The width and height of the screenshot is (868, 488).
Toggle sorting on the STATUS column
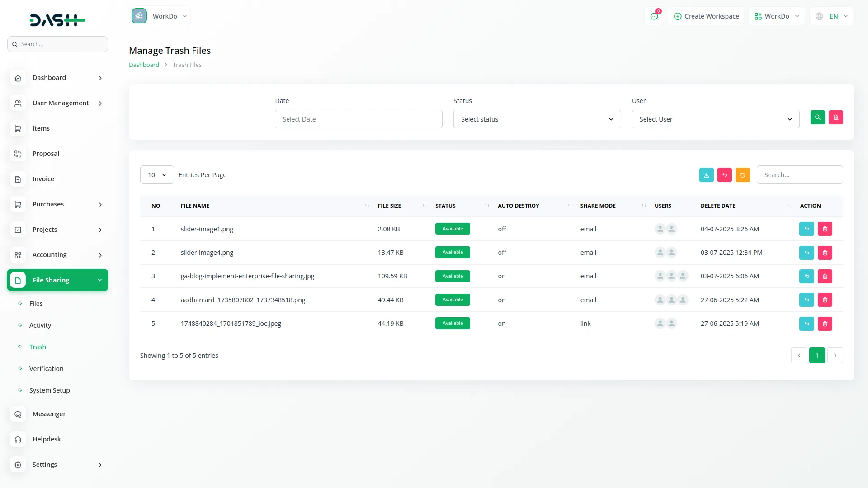click(x=486, y=206)
